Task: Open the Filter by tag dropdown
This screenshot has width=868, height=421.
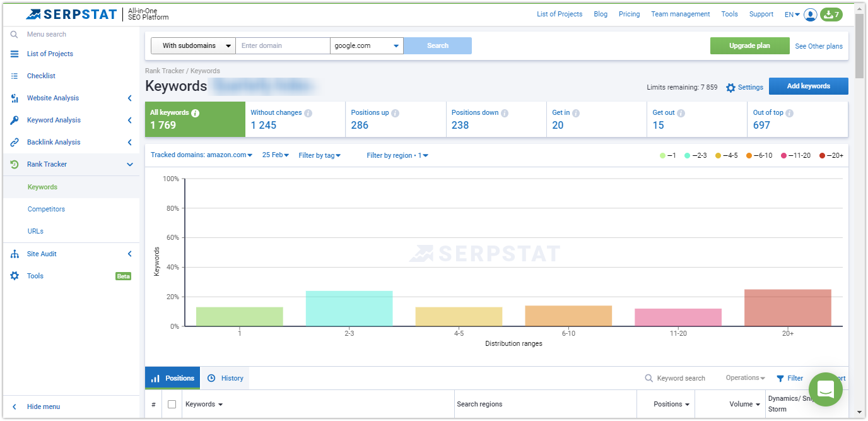Action: click(320, 155)
